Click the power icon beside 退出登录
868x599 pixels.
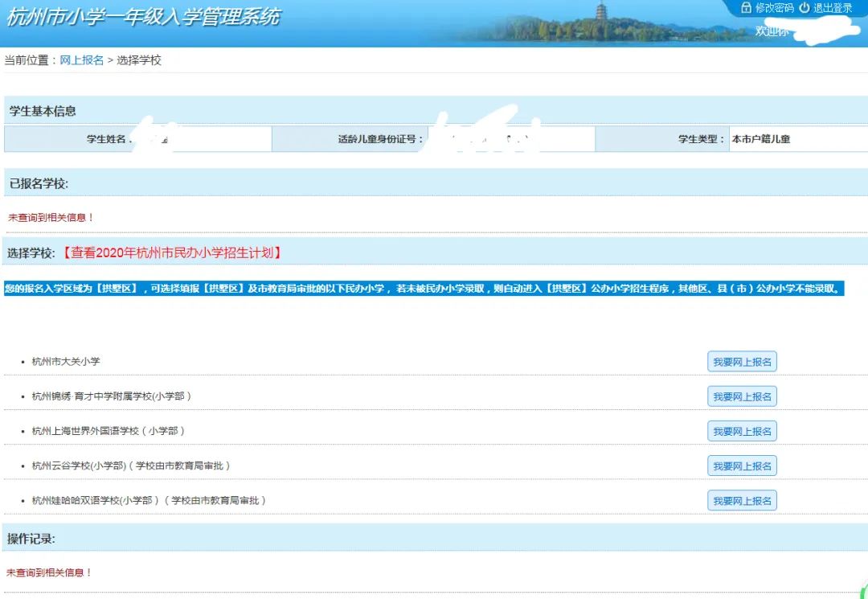805,8
